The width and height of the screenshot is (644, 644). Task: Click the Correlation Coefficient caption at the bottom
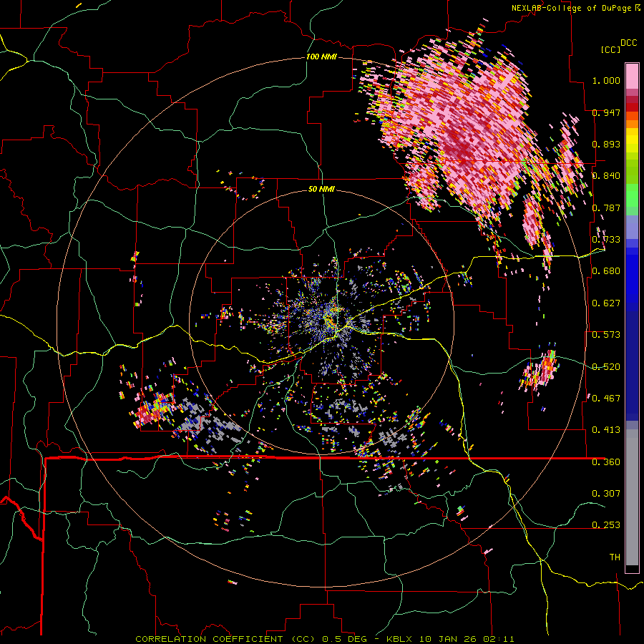tap(324, 639)
